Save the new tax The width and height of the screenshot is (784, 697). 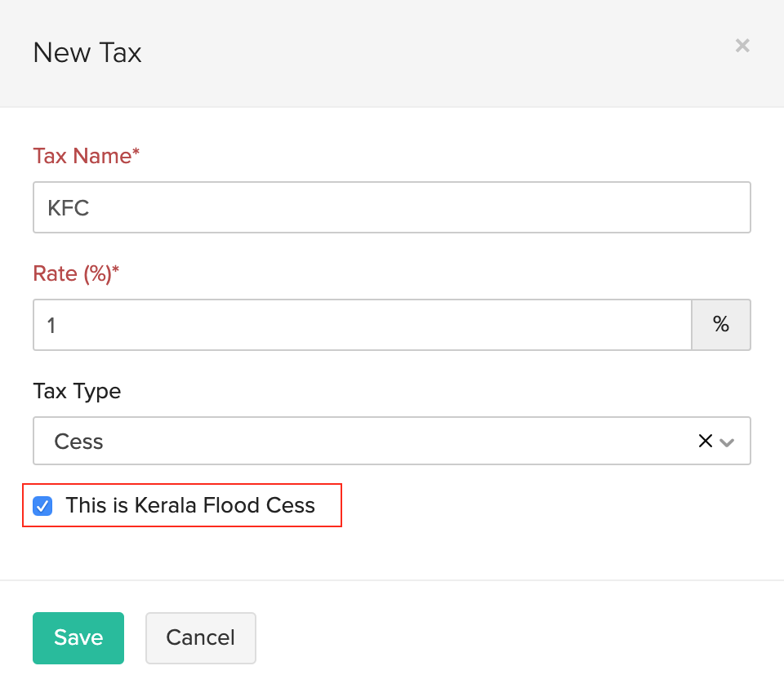(78, 638)
